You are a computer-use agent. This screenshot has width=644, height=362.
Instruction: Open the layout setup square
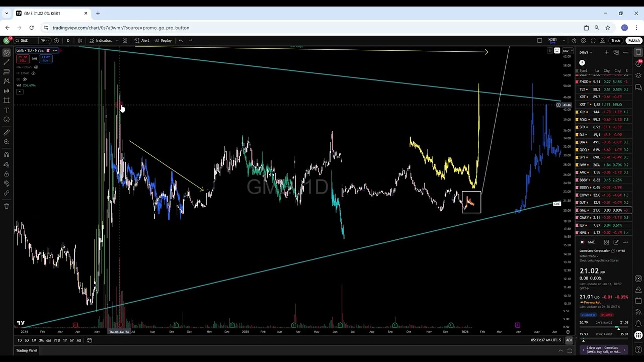coord(540,40)
